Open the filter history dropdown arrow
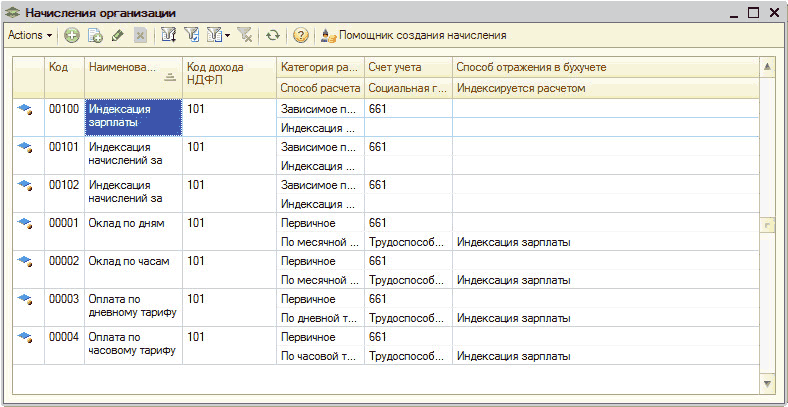This screenshot has width=788, height=407. tap(227, 35)
